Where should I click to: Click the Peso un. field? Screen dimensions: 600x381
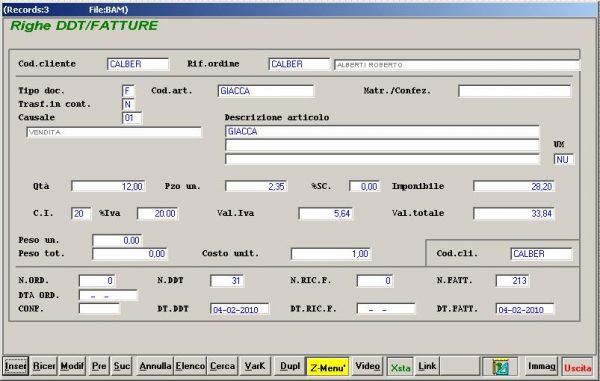(117, 240)
